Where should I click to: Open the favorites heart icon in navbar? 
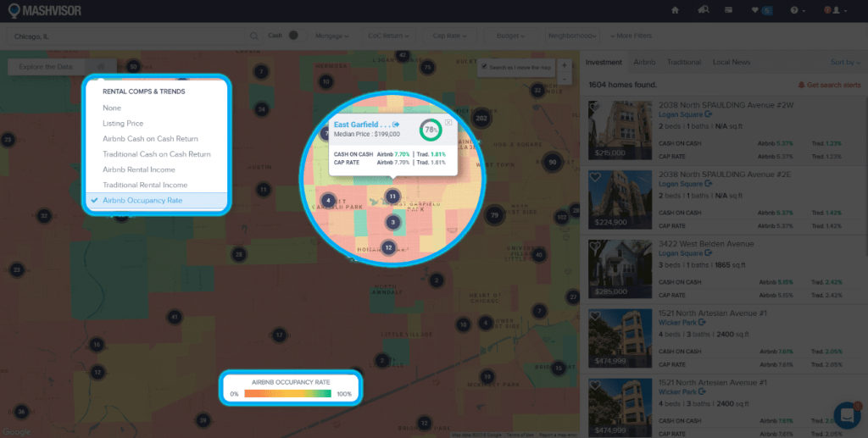pyautogui.click(x=755, y=10)
